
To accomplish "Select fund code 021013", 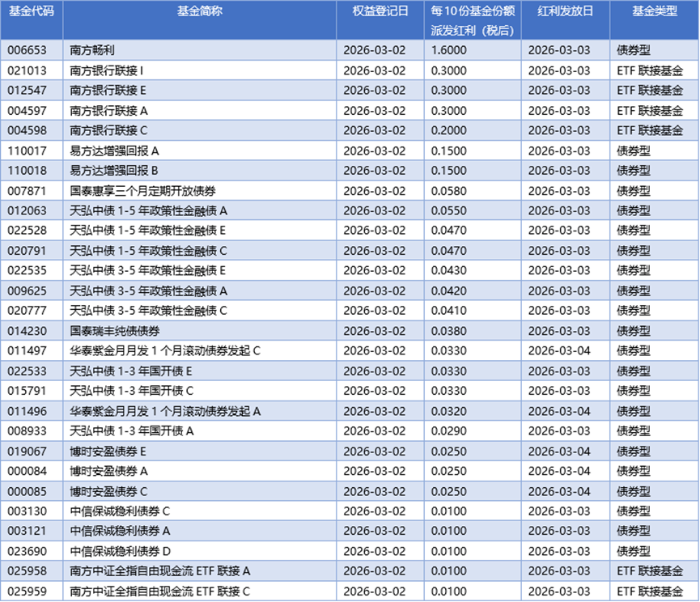I will tap(27, 70).
